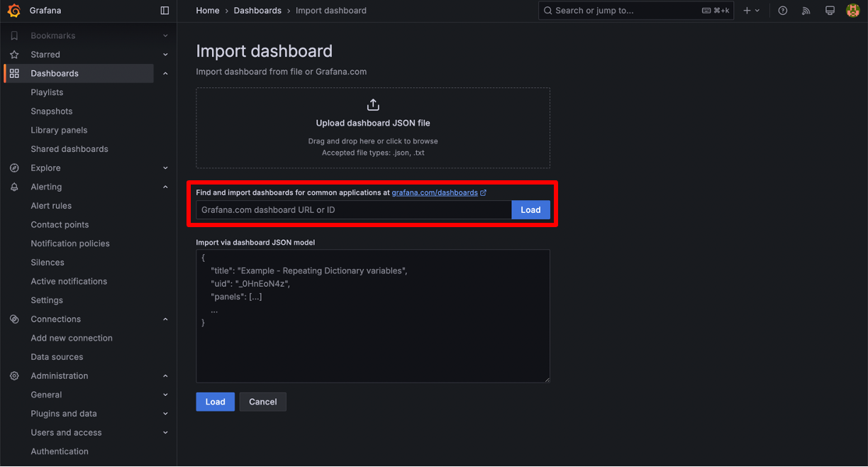Open the dropdown arrow next to plus
The image size is (868, 467).
coord(757,11)
